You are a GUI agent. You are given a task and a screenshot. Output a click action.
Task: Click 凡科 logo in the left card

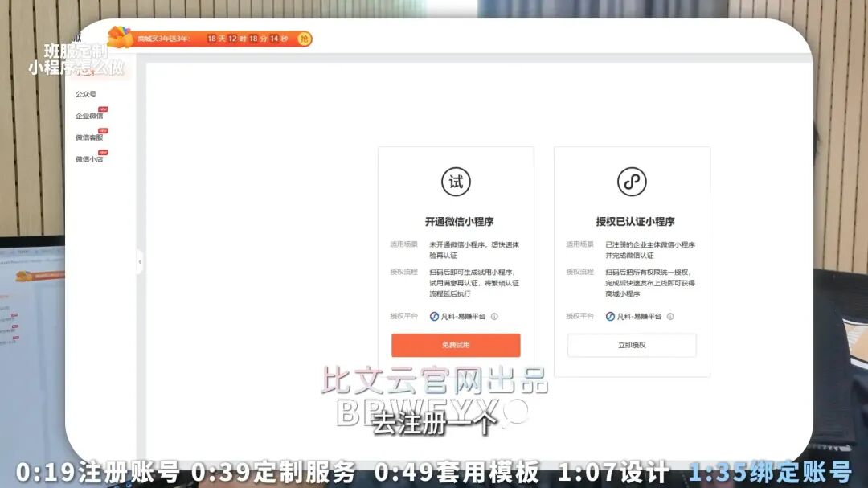tap(435, 317)
